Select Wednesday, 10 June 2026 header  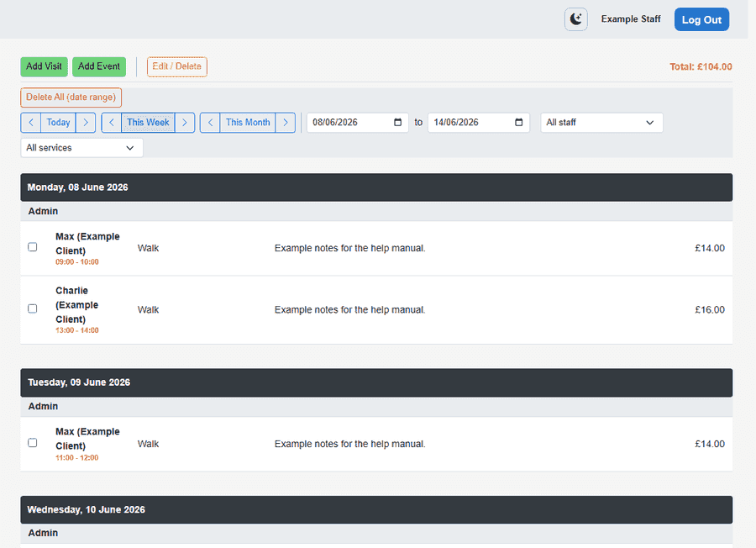pos(376,510)
